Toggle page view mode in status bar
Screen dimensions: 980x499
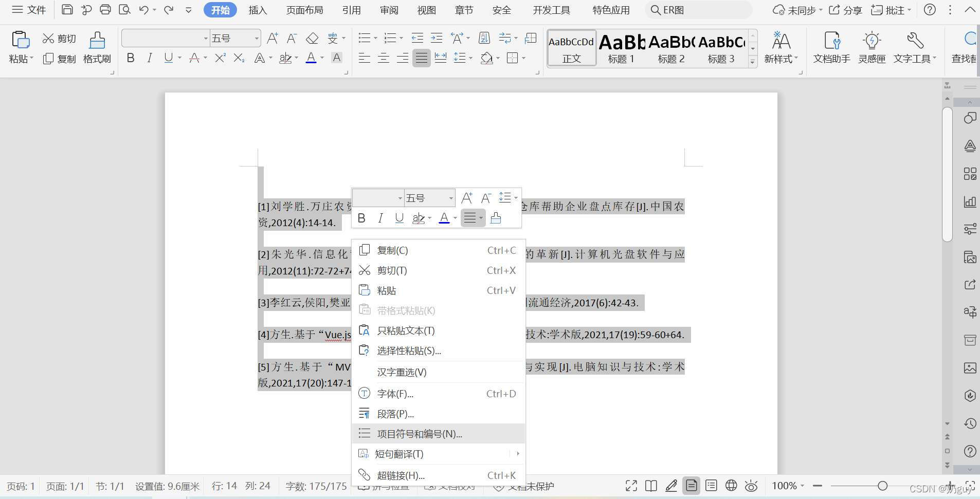(692, 486)
